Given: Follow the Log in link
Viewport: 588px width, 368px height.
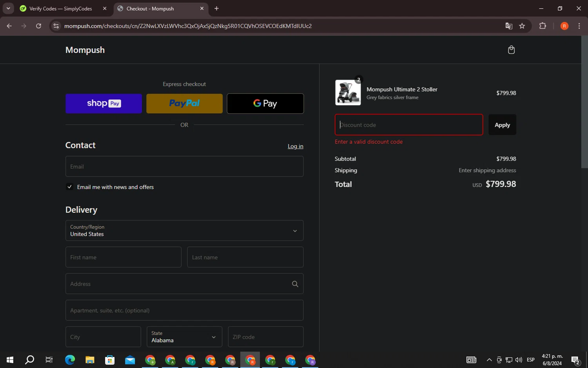Looking at the screenshot, I should tap(295, 146).
